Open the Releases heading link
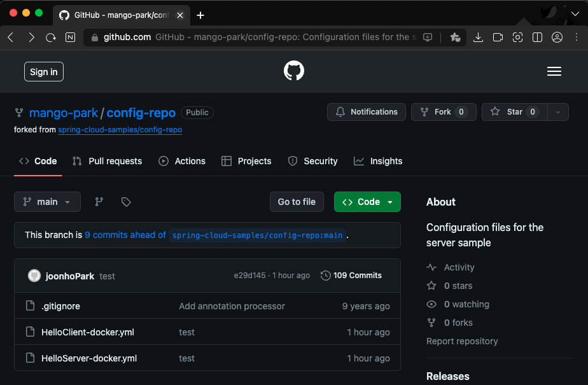The height and width of the screenshot is (385, 588). click(448, 376)
